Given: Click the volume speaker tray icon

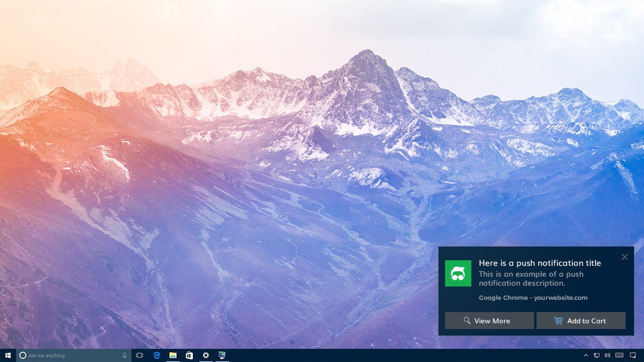Looking at the screenshot, I should pos(607,355).
